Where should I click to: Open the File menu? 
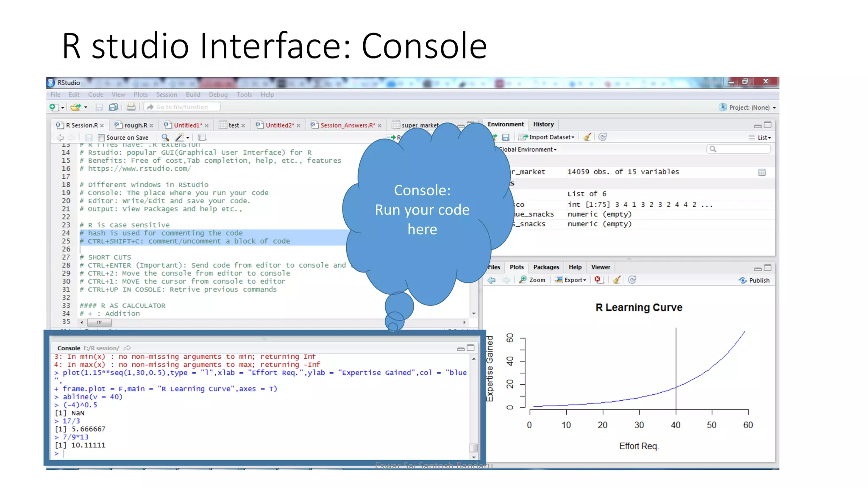(x=56, y=94)
